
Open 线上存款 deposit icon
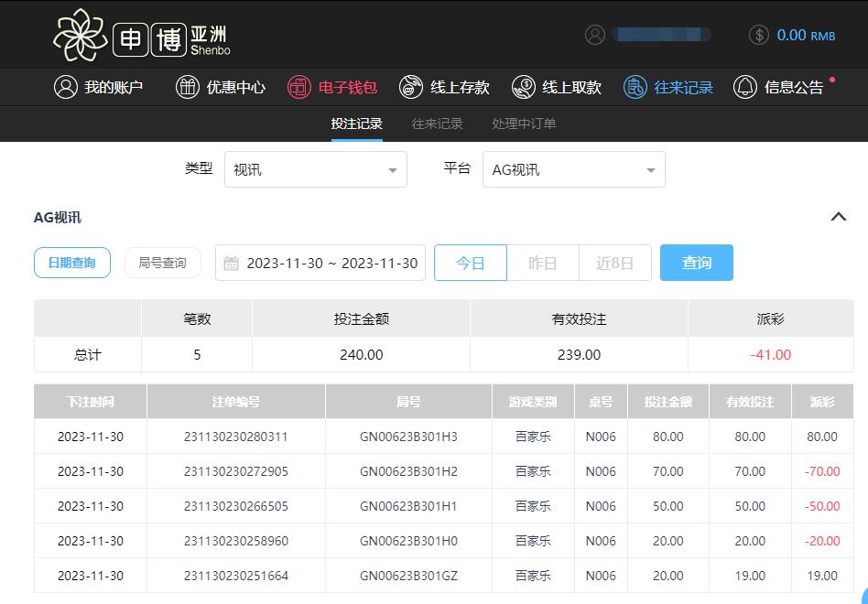point(412,87)
